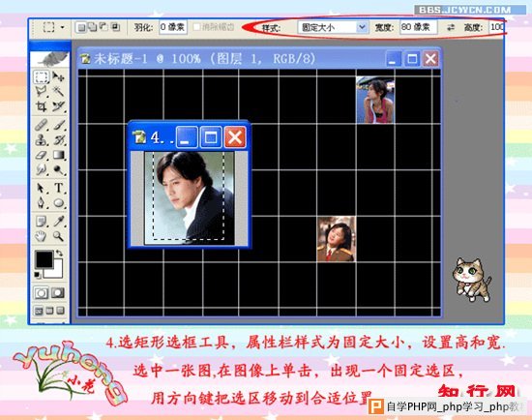532x420 pixels.
Task: Select the Move tool
Action: [58, 77]
